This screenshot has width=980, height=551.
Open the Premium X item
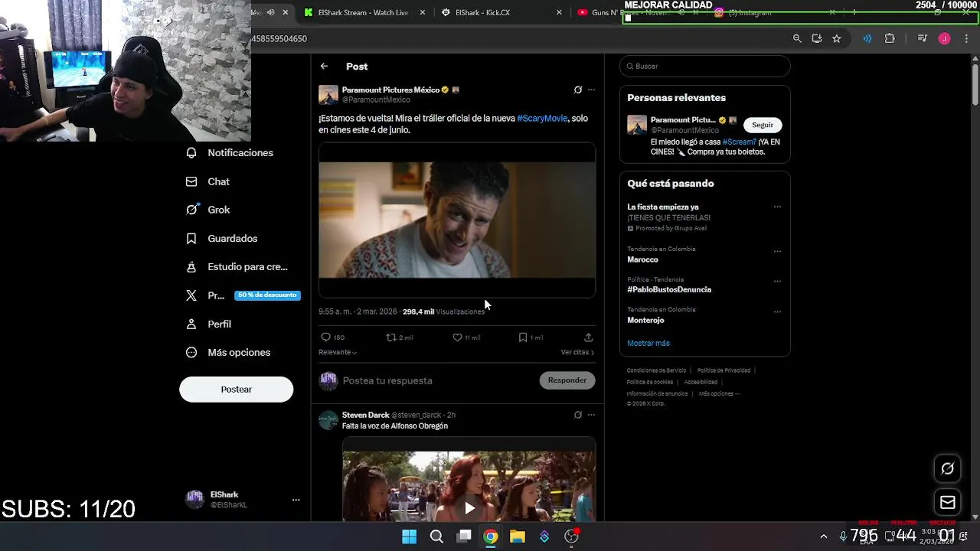[205, 295]
